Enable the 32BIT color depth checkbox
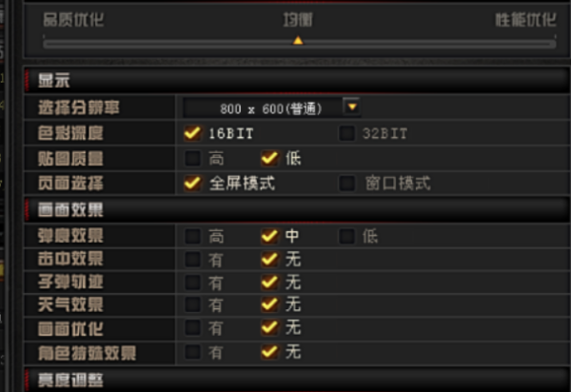This screenshot has height=392, width=571. [x=346, y=133]
